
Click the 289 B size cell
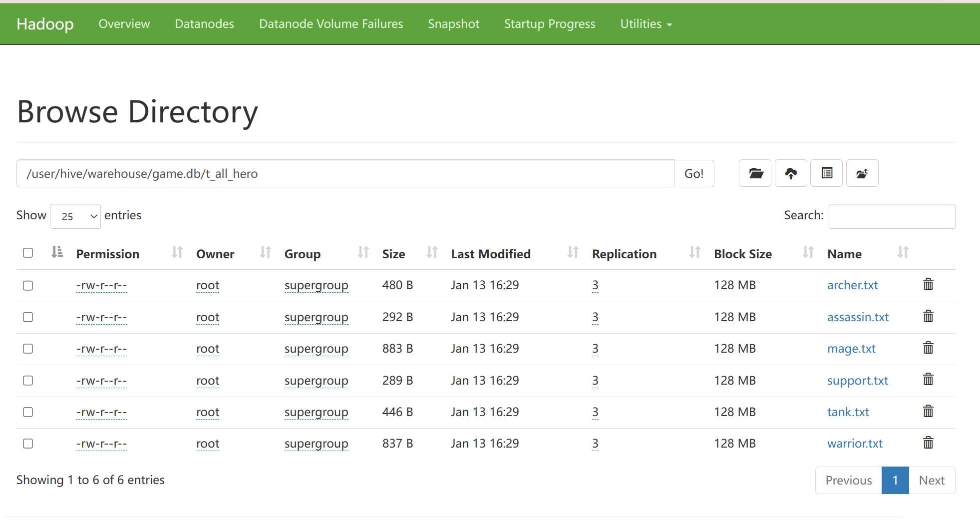[397, 381]
